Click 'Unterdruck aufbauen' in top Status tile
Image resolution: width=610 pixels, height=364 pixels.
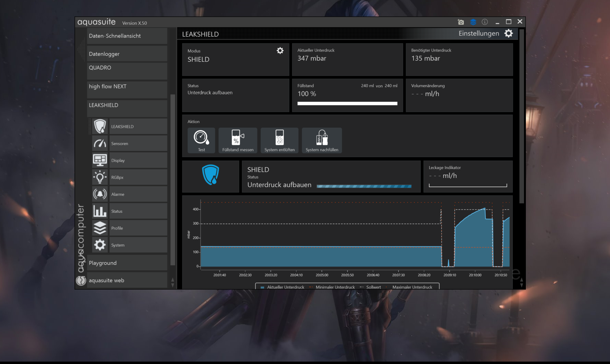(x=210, y=93)
